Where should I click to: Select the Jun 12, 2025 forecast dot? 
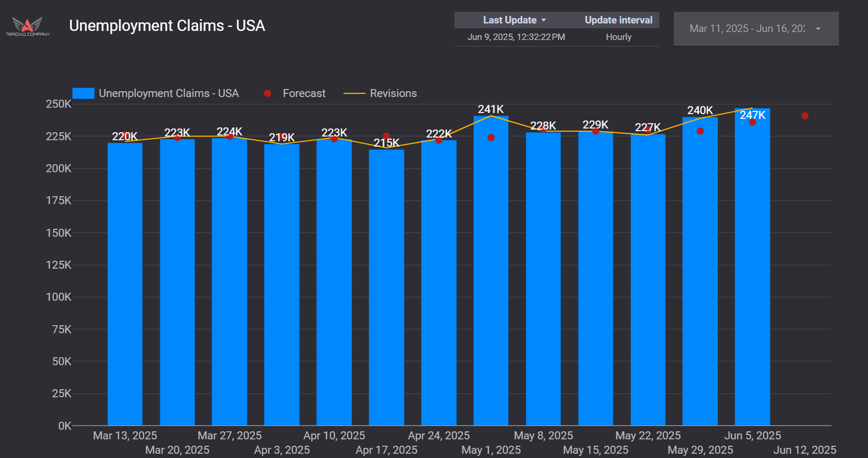805,116
